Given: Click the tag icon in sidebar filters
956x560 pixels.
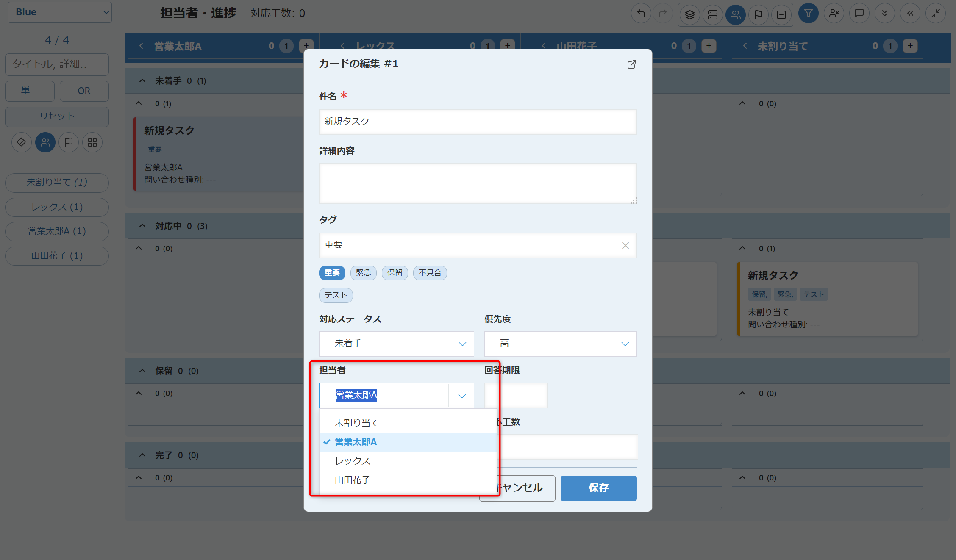Looking at the screenshot, I should [x=21, y=142].
